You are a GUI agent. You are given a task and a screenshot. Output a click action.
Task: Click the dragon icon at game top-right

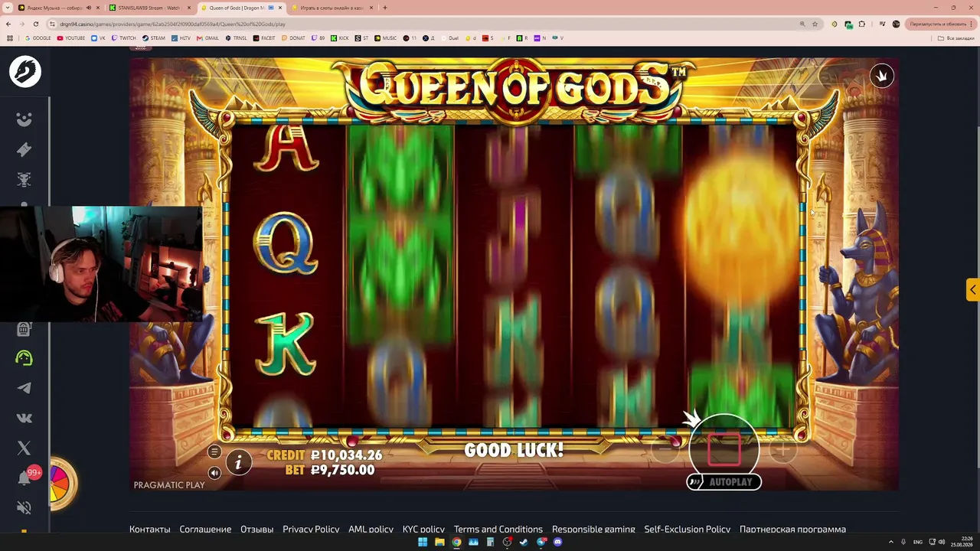[x=882, y=76]
